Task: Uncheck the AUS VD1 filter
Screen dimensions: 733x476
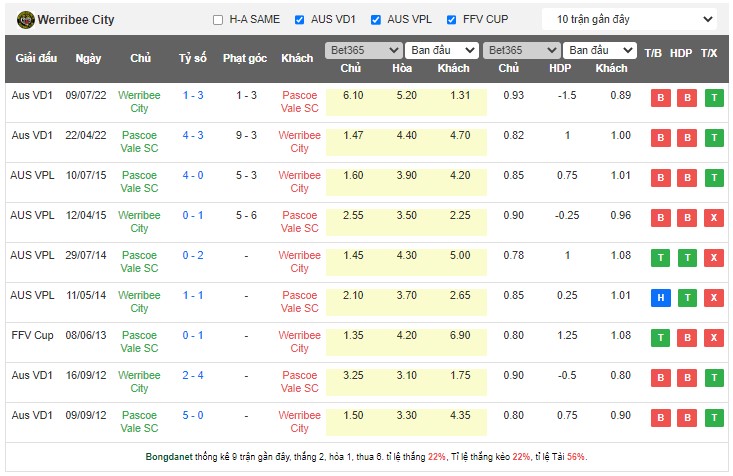Action: coord(300,20)
